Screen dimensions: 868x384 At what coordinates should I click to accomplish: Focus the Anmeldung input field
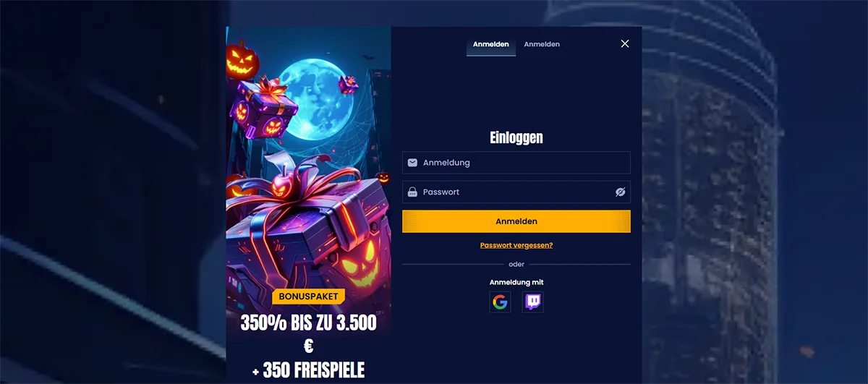tap(516, 163)
